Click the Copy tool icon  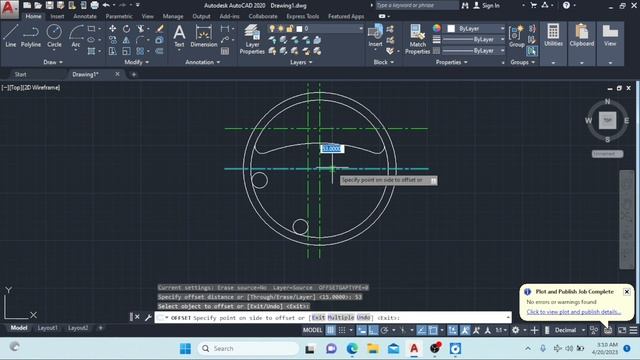click(112, 40)
